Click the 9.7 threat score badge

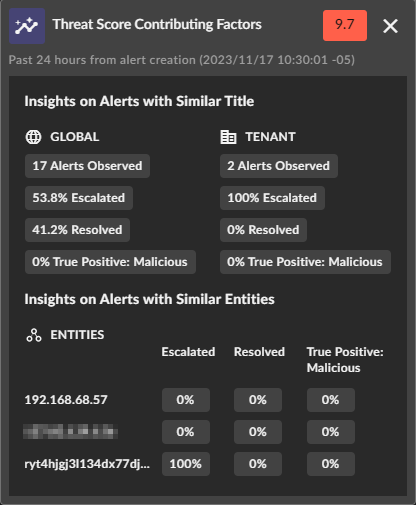pos(345,25)
